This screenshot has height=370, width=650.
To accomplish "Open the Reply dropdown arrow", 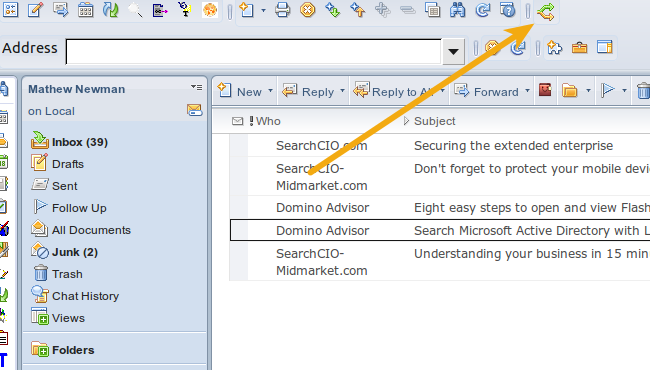I will (x=342, y=91).
